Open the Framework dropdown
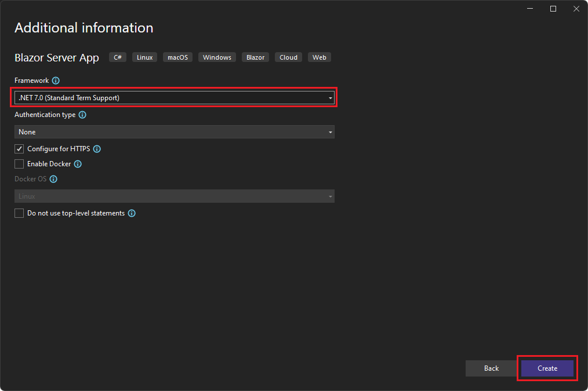The height and width of the screenshot is (391, 588). point(175,98)
